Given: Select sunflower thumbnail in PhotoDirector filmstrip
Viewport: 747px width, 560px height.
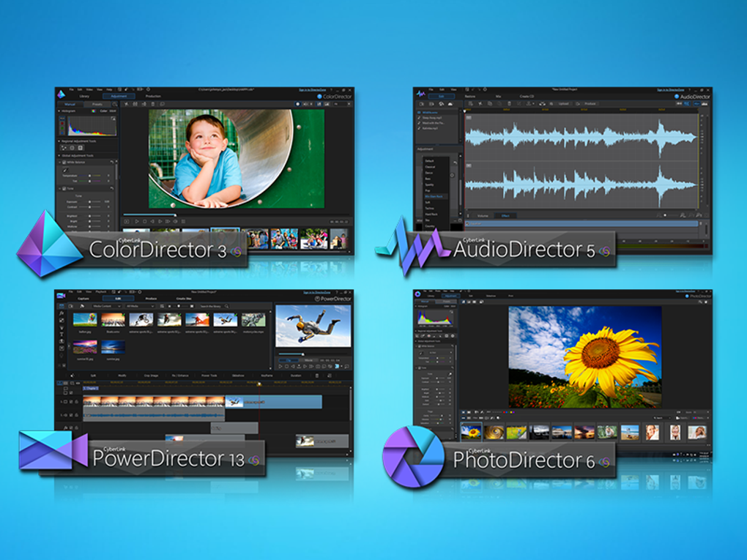Looking at the screenshot, I should coord(471,431).
